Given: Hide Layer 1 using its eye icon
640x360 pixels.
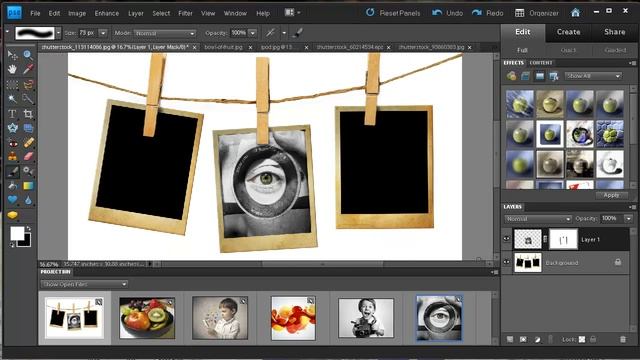Looking at the screenshot, I should [x=507, y=239].
